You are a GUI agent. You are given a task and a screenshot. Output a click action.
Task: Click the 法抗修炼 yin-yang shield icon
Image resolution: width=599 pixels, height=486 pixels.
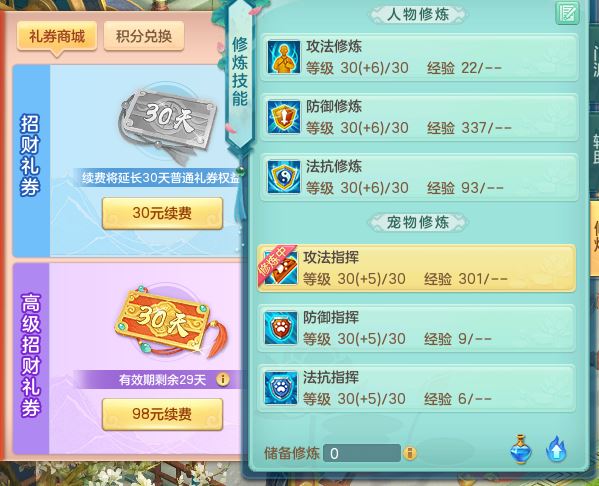point(283,177)
